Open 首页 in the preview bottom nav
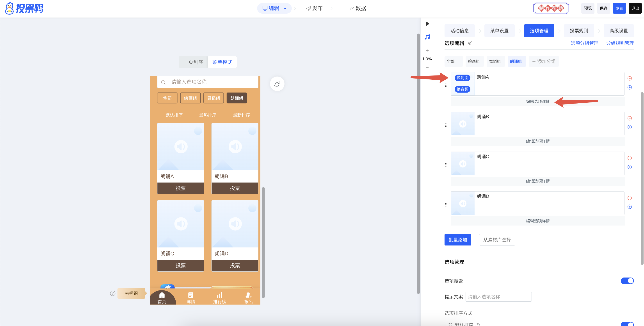The height and width of the screenshot is (326, 644). (162, 298)
